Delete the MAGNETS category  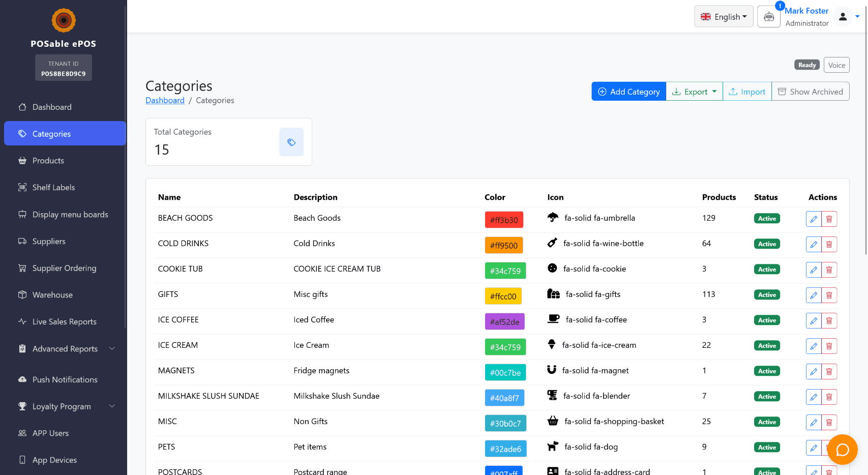pos(829,372)
